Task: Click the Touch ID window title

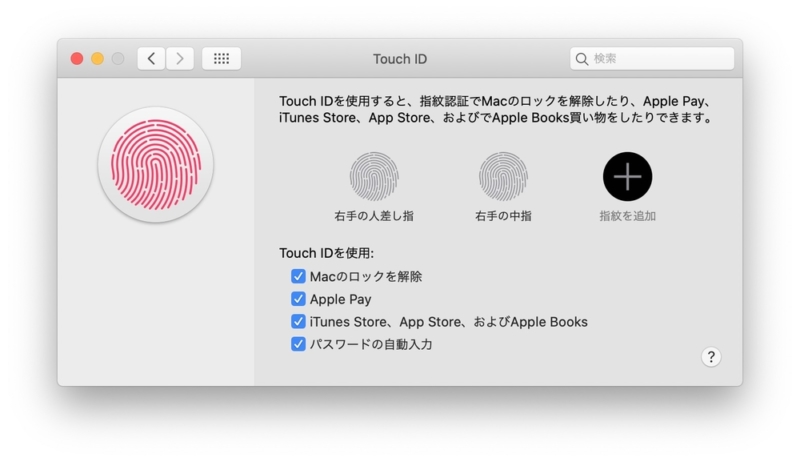Action: coord(400,59)
